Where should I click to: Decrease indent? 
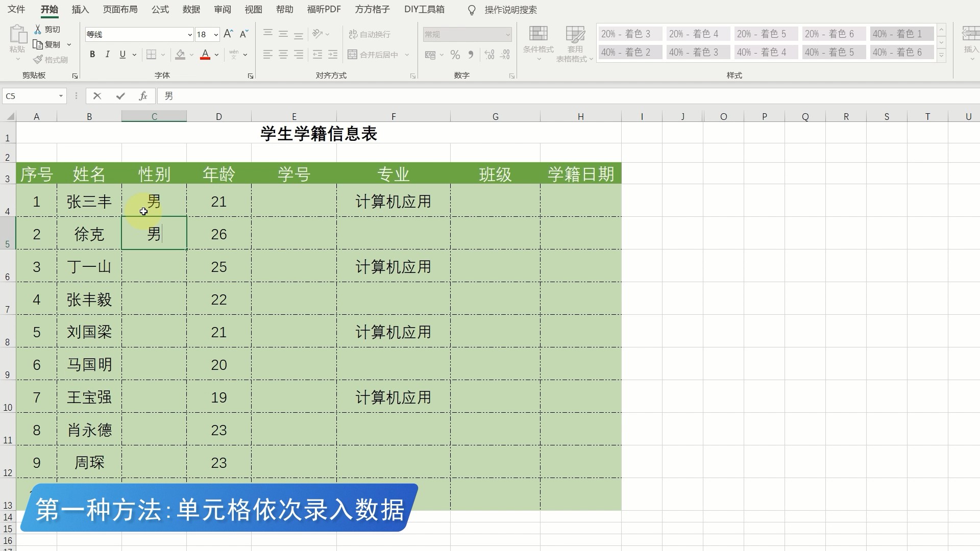(317, 55)
